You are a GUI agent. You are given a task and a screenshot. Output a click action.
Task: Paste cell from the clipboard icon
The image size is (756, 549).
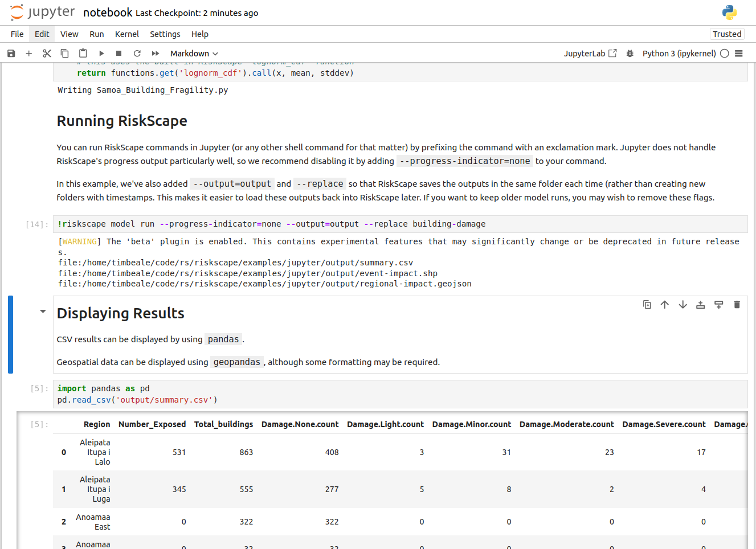click(83, 54)
